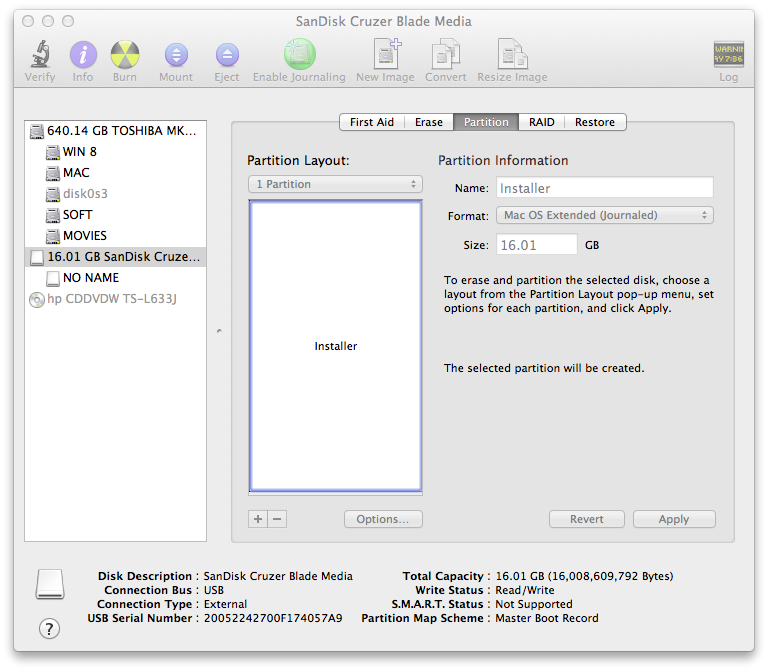768x671 pixels.
Task: Open the Restore tab
Action: coord(595,122)
